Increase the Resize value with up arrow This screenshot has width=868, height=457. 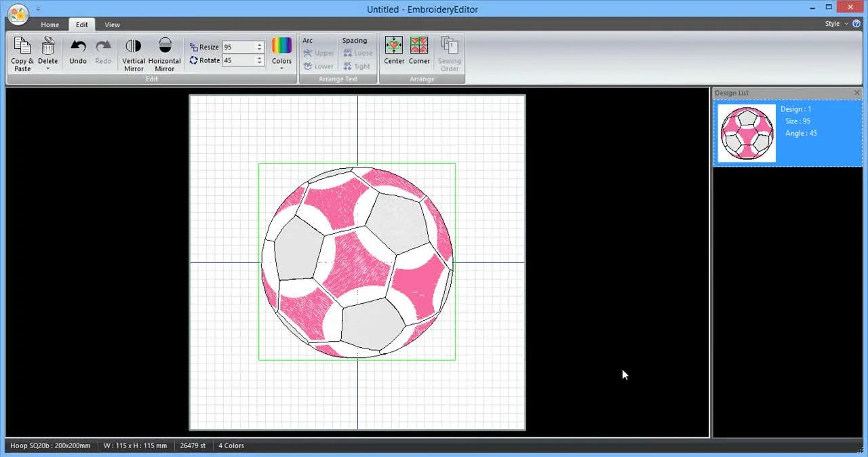pyautogui.click(x=260, y=45)
